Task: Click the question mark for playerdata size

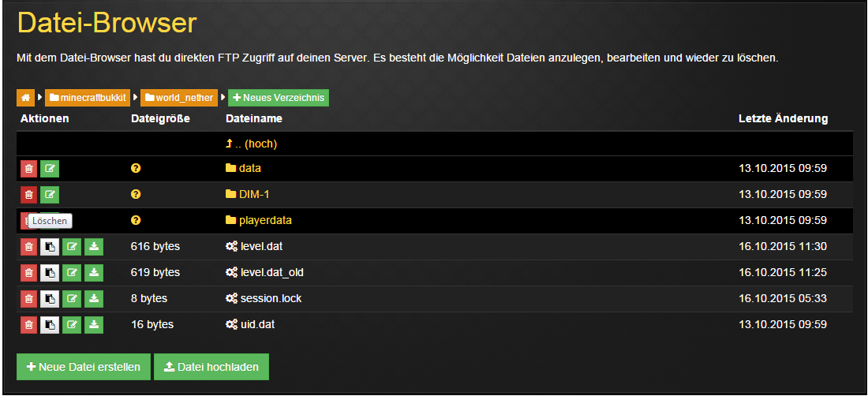Action: pos(136,220)
